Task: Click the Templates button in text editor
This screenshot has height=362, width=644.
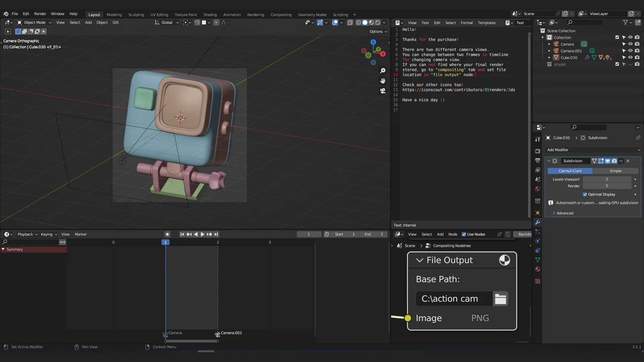Action: (x=486, y=23)
